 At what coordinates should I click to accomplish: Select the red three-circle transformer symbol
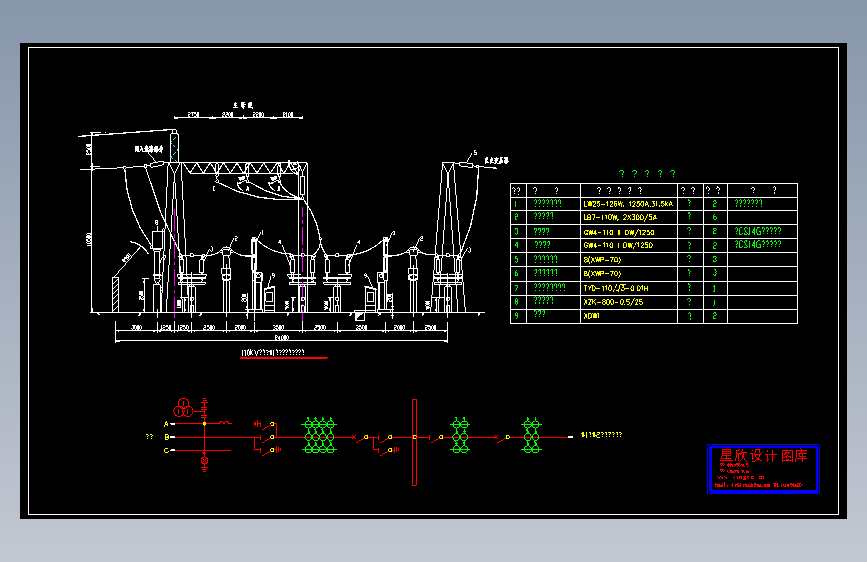(183, 408)
